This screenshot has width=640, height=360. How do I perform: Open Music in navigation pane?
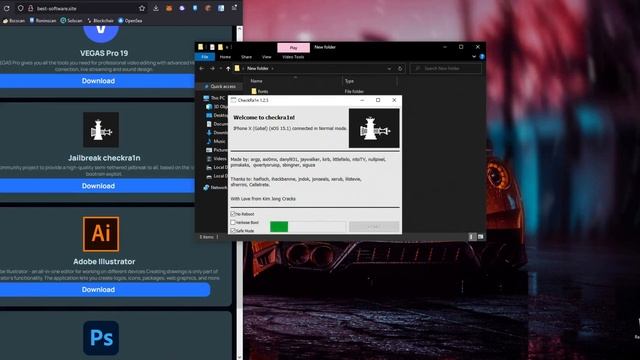[216, 141]
